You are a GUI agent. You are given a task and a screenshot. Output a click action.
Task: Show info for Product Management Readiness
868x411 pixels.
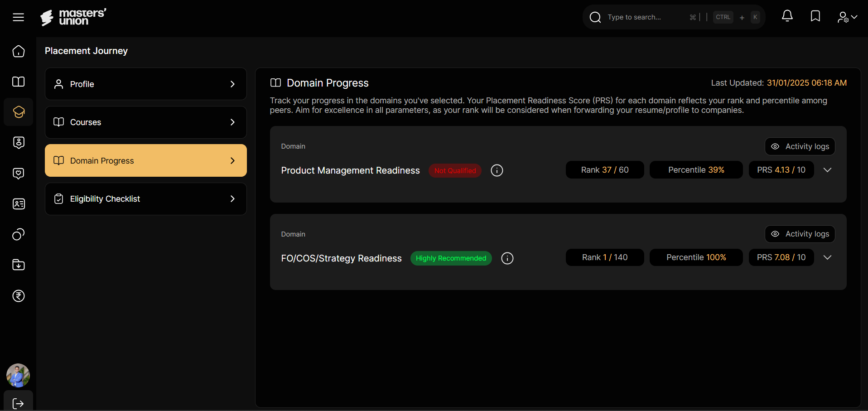(x=497, y=170)
